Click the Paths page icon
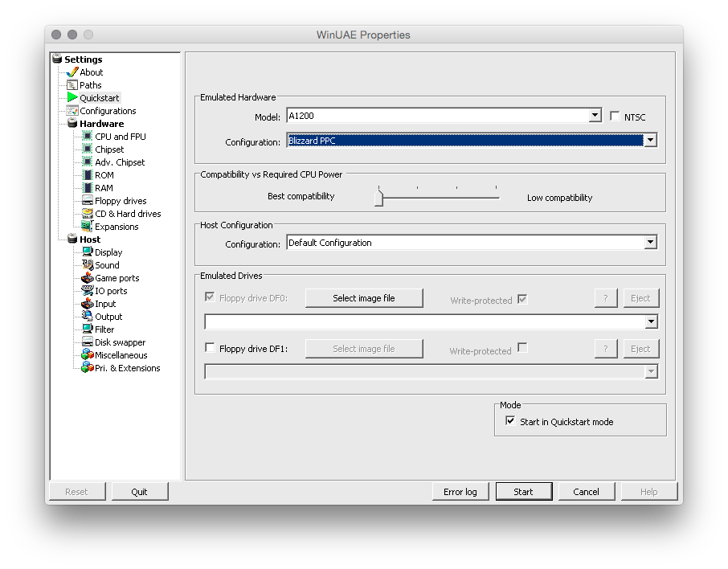 coord(72,85)
